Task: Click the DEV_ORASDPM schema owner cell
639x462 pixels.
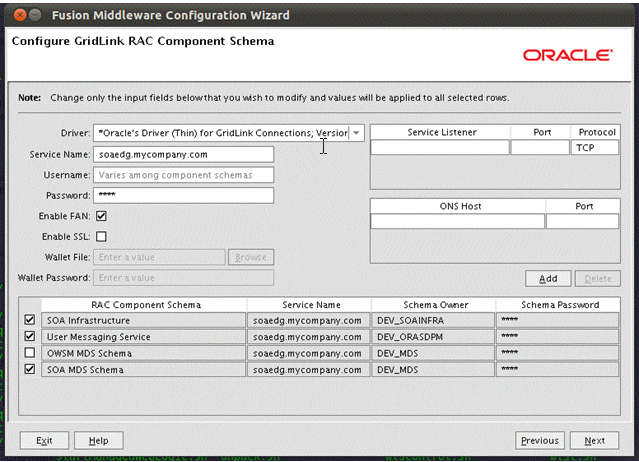Action: 433,337
